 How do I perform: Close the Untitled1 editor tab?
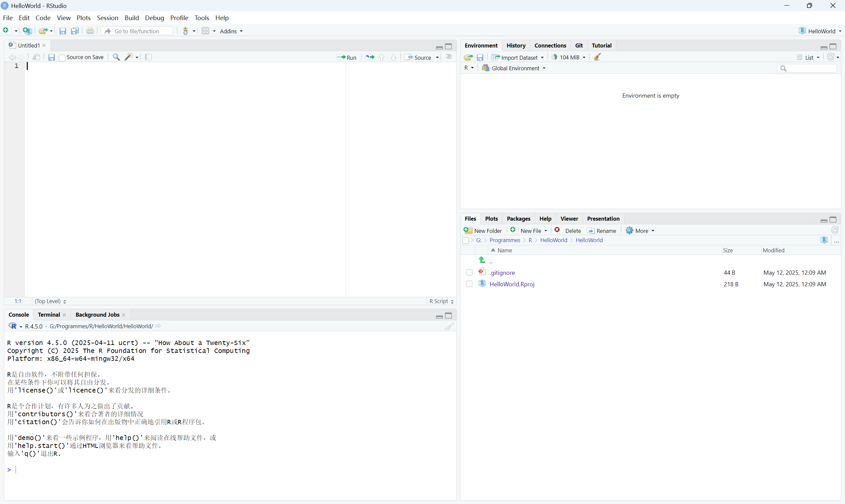pos(44,46)
